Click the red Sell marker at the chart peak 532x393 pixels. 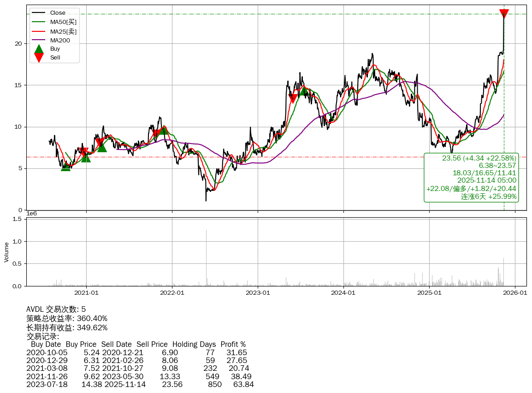tap(504, 13)
